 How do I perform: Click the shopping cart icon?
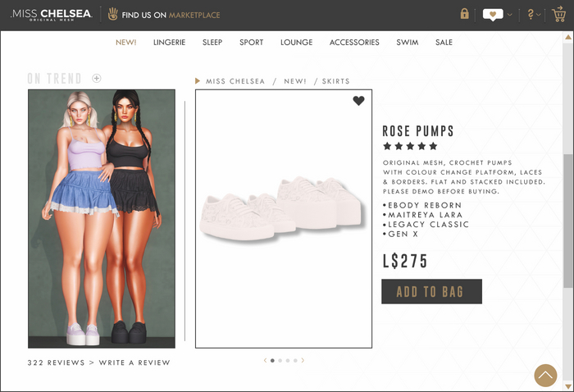[x=558, y=14]
